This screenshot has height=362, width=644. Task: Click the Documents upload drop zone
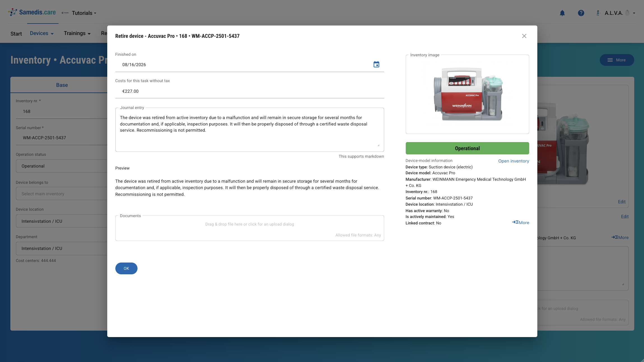[x=249, y=228]
